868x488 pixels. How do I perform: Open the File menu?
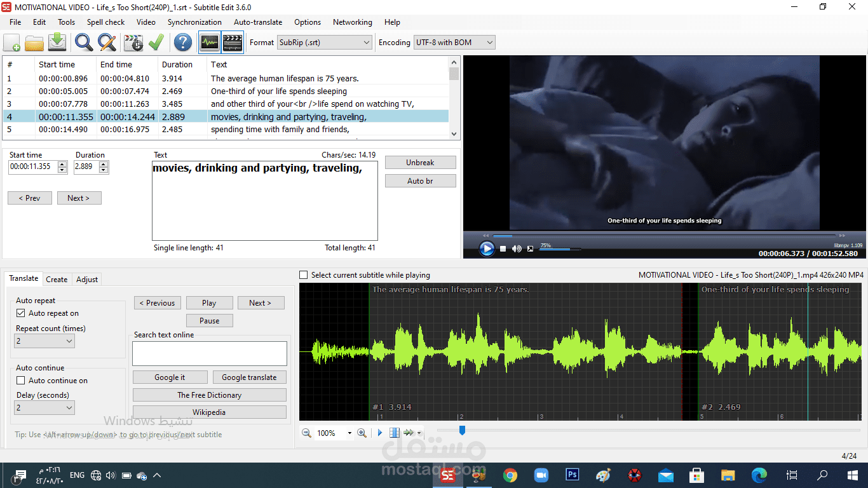15,22
